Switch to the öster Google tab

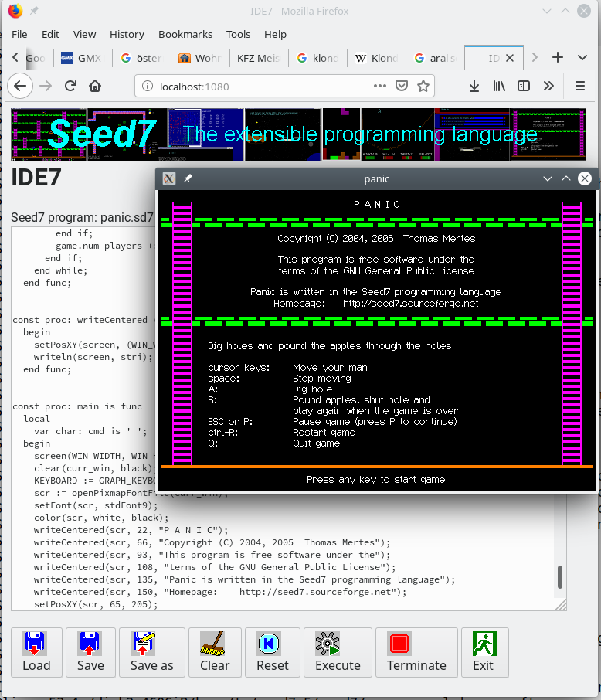(141, 58)
